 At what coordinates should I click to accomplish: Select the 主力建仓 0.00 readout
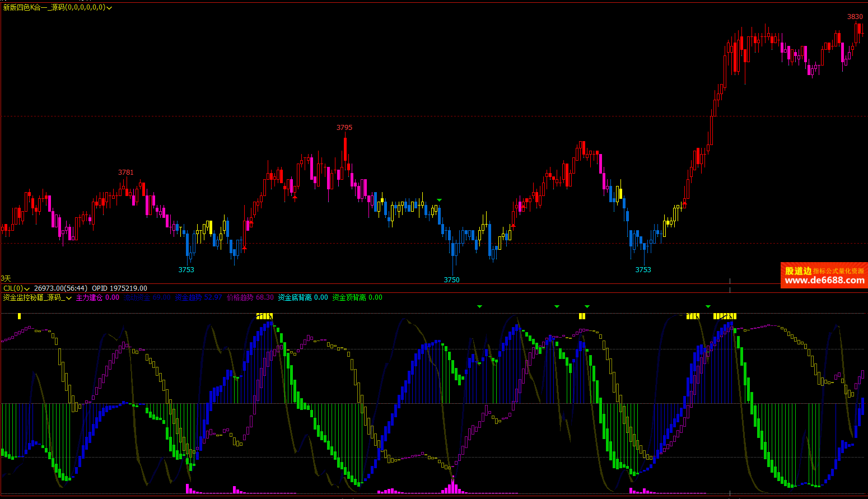coord(97,297)
